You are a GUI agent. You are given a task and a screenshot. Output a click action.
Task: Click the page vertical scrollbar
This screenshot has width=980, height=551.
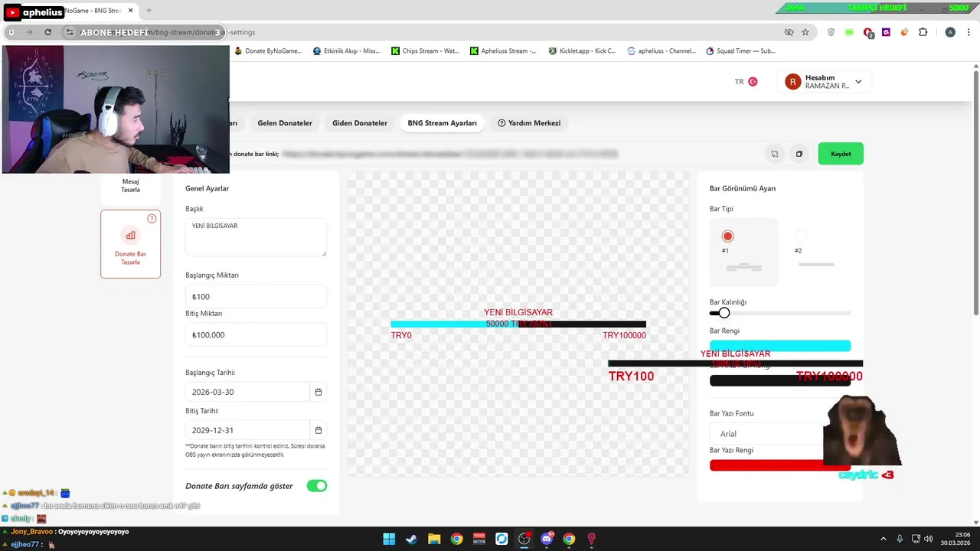[976, 191]
